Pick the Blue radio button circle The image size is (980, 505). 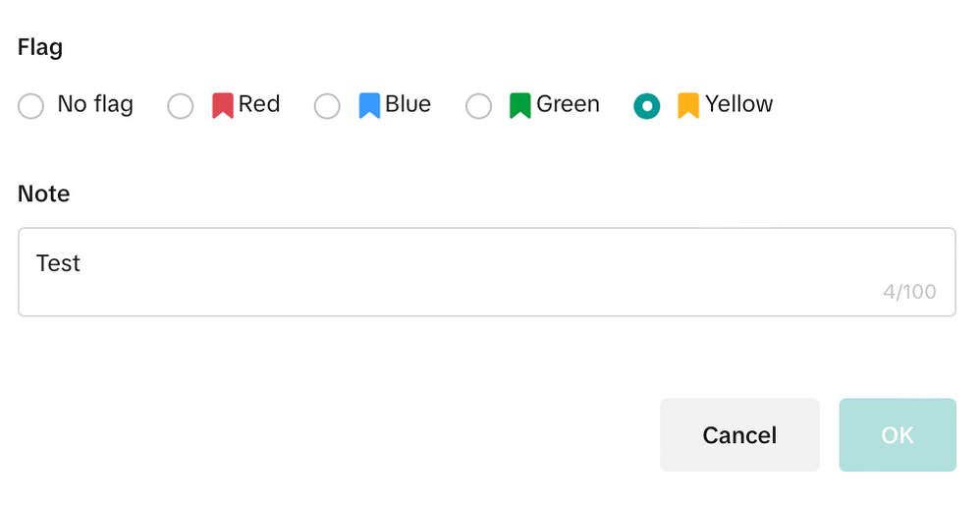(327, 106)
